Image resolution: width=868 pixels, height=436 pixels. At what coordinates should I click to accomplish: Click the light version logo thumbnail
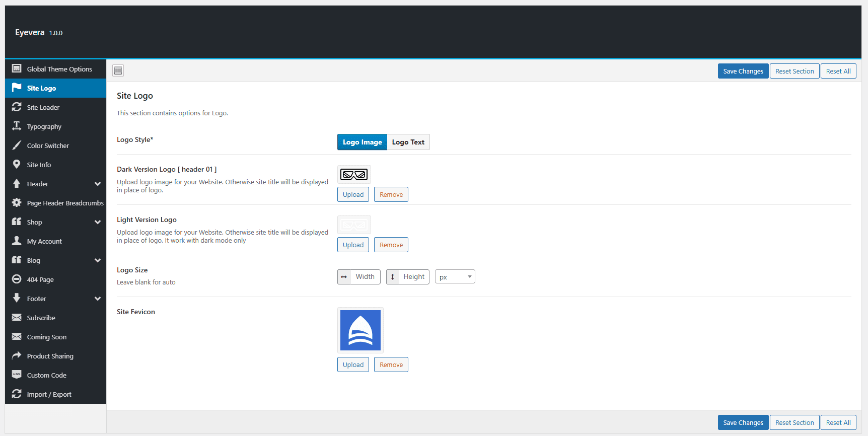click(x=354, y=225)
